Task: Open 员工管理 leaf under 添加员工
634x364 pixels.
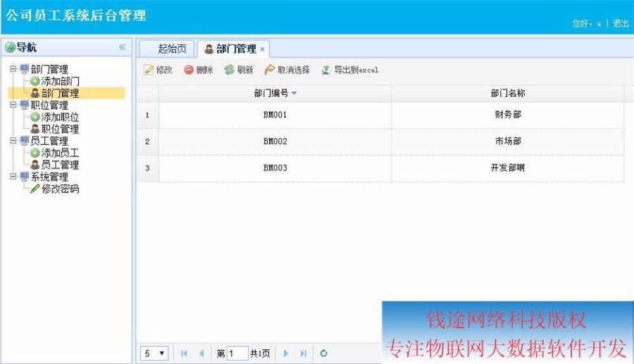Action: 61,165
